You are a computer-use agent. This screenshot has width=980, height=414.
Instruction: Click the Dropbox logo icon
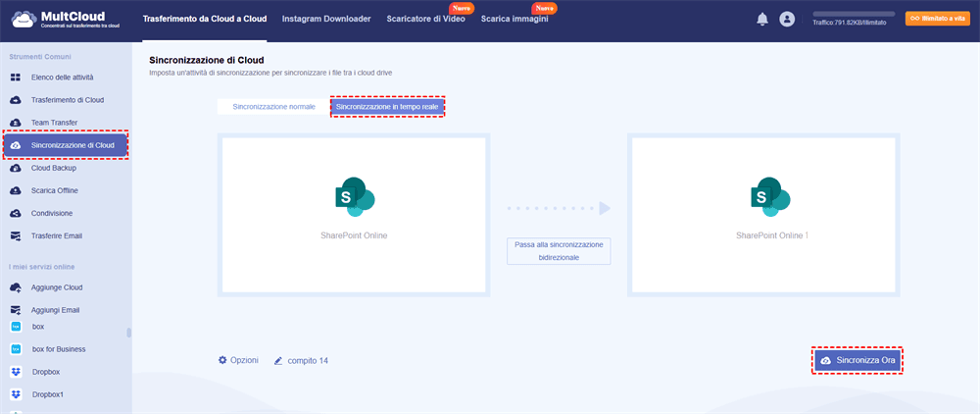tap(17, 372)
